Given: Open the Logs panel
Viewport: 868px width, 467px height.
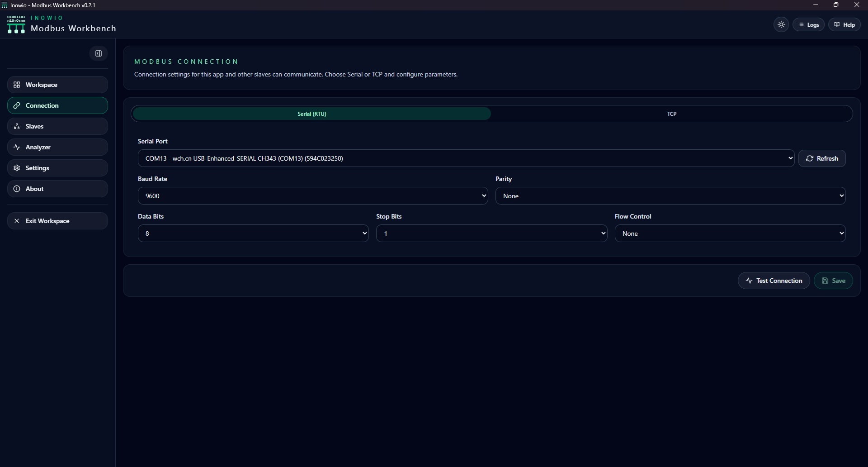Looking at the screenshot, I should pos(809,25).
